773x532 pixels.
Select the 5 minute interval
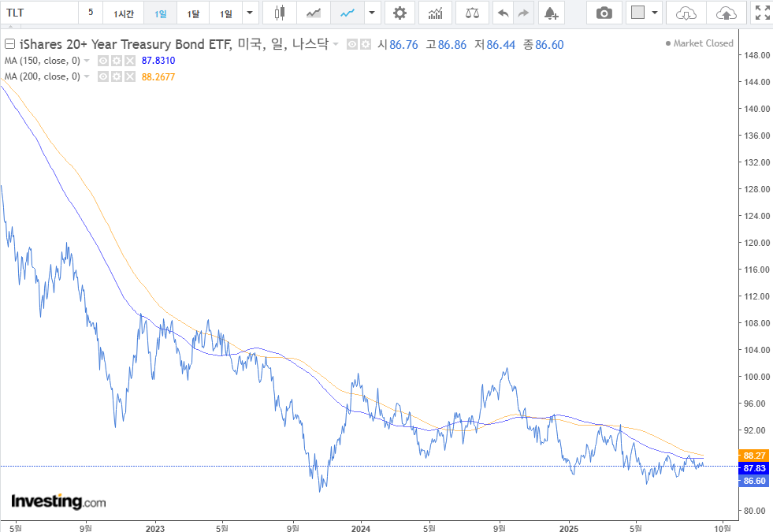[x=90, y=13]
